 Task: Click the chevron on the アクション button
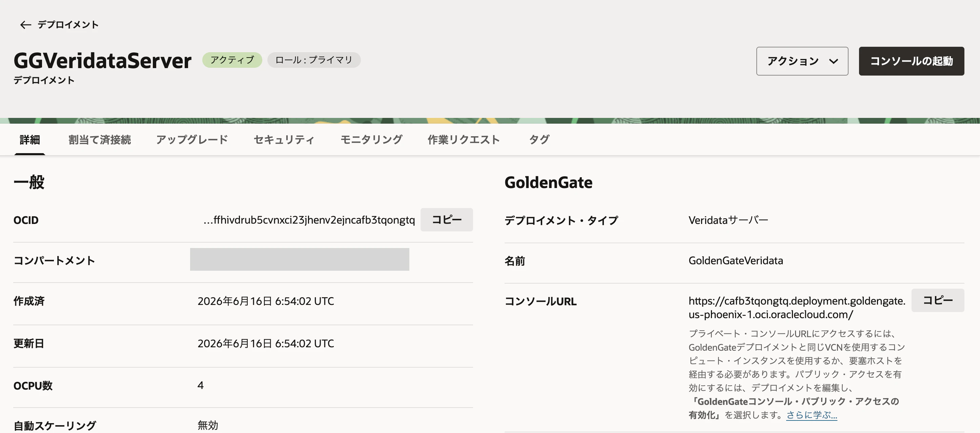(x=834, y=61)
